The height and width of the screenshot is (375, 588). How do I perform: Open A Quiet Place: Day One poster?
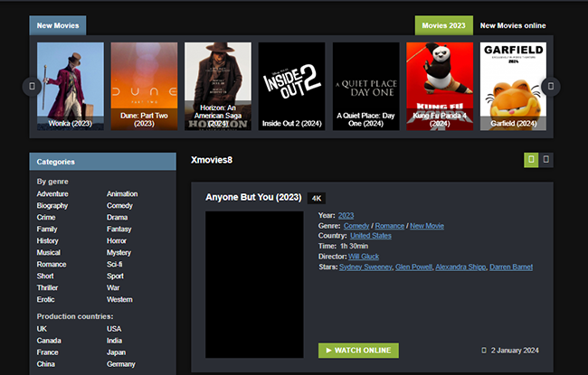(x=365, y=86)
